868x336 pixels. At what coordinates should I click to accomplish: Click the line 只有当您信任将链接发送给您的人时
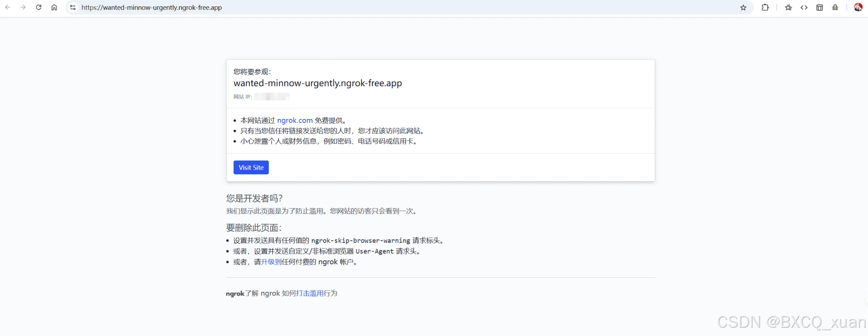333,131
